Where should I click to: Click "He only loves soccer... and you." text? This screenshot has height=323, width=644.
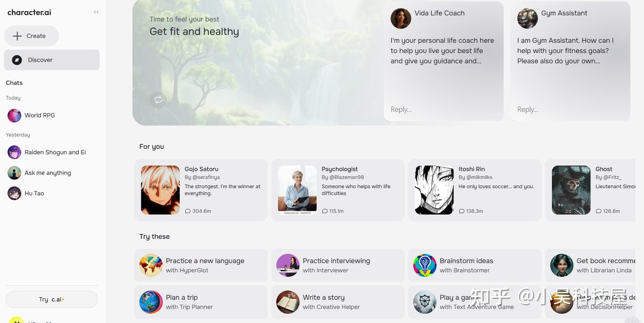point(496,187)
